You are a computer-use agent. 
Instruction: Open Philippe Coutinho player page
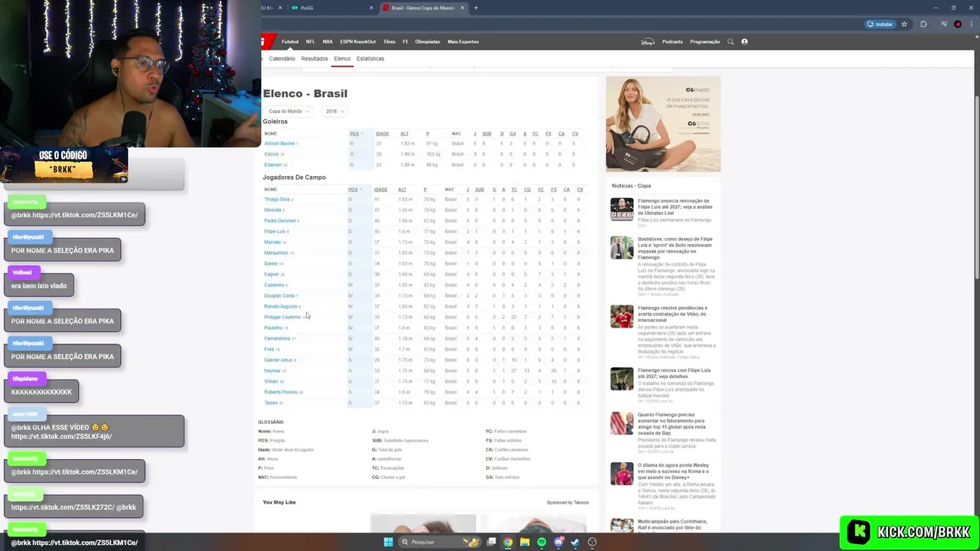pos(283,317)
